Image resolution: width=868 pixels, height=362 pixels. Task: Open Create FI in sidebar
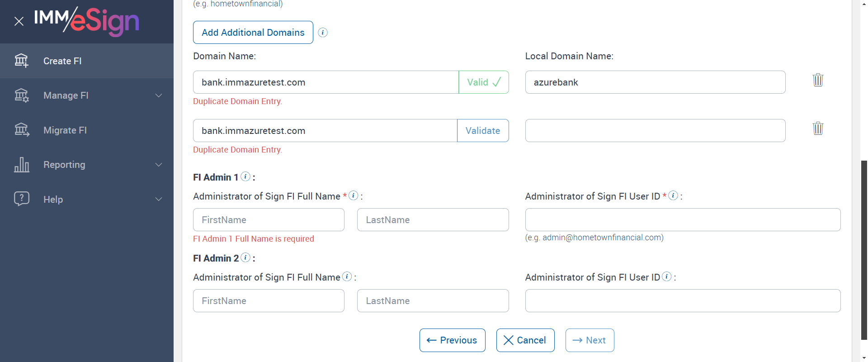(x=62, y=61)
